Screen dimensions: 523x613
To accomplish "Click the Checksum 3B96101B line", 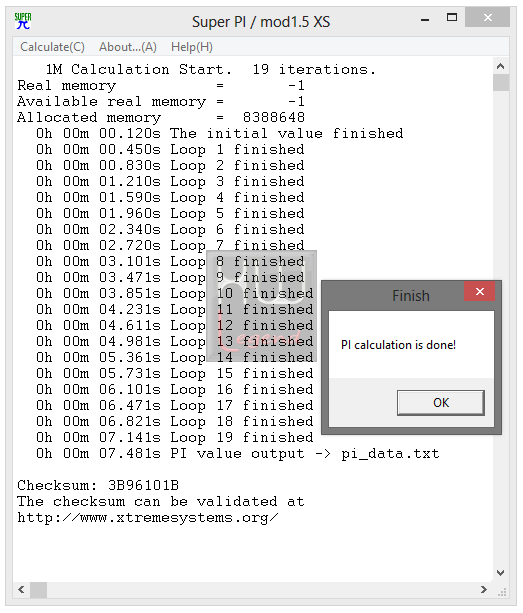I will (x=98, y=486).
